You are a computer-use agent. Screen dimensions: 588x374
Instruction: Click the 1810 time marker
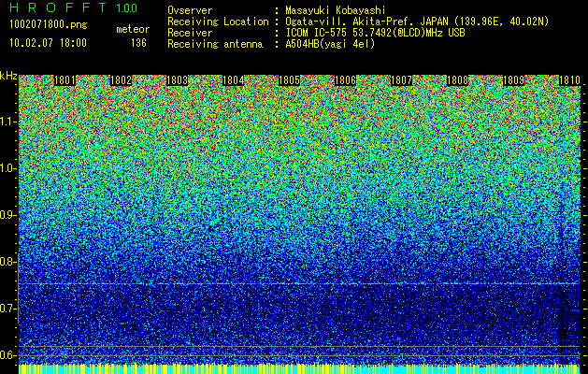click(569, 80)
